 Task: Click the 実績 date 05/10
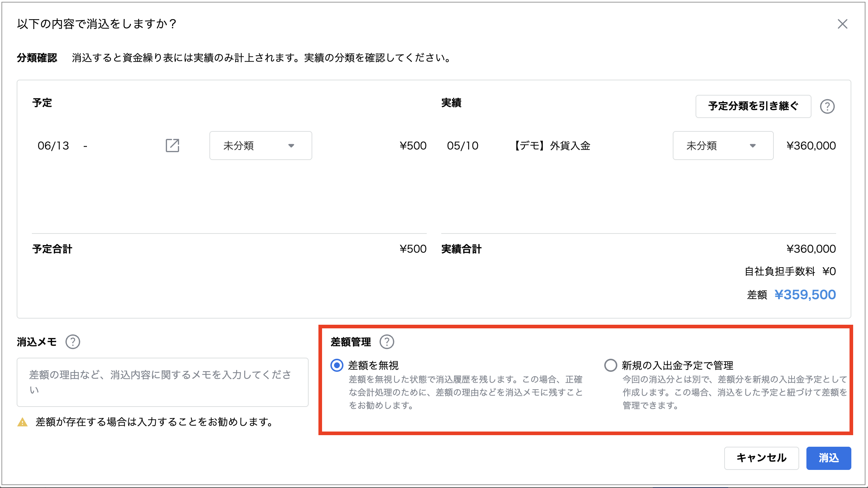pyautogui.click(x=463, y=146)
